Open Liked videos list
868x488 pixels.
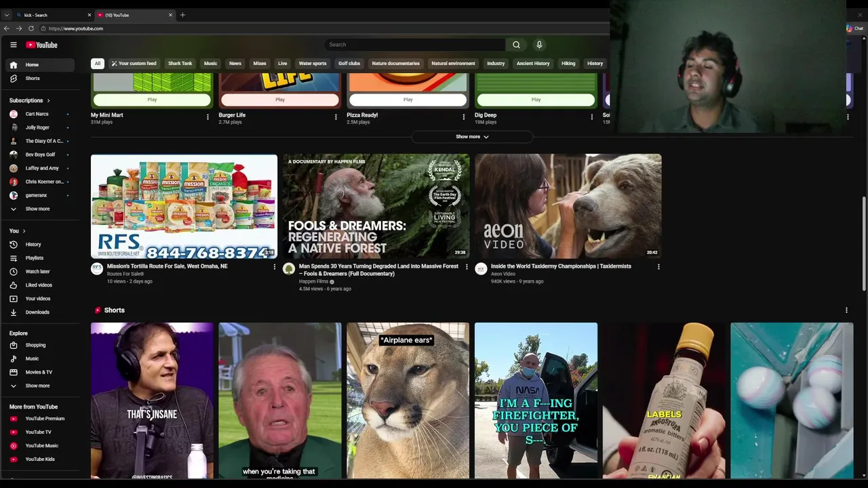[x=40, y=285]
